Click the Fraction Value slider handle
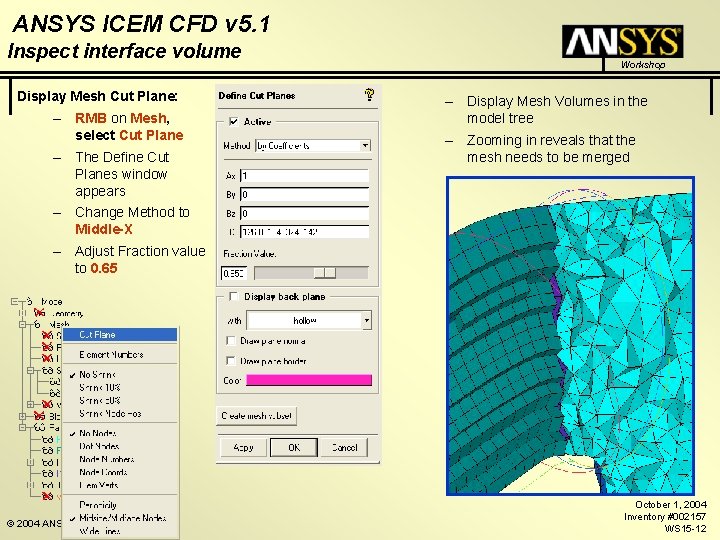Screen dimensions: 720x540 coord(325,273)
